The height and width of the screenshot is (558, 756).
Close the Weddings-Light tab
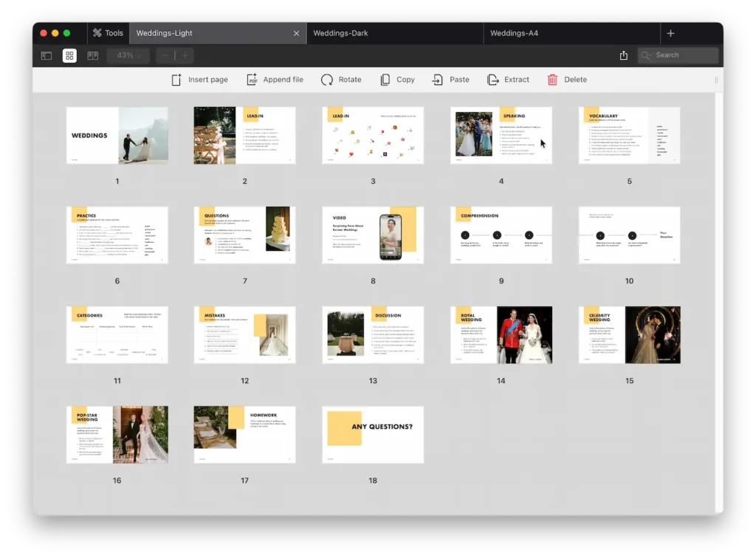pyautogui.click(x=297, y=33)
